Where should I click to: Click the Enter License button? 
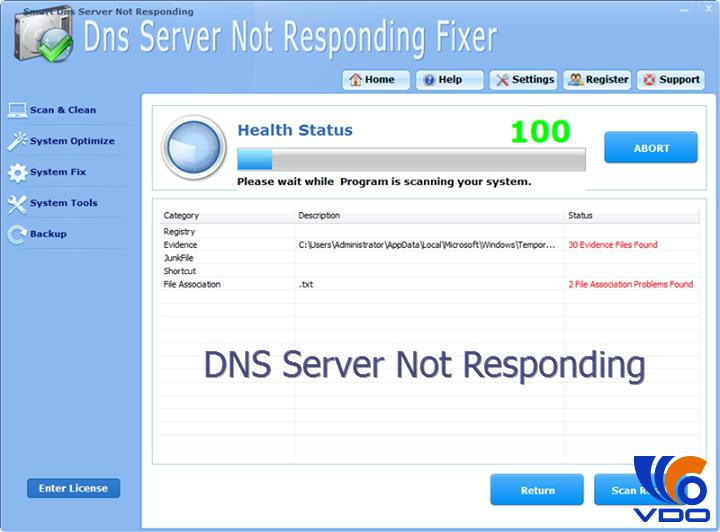[73, 488]
